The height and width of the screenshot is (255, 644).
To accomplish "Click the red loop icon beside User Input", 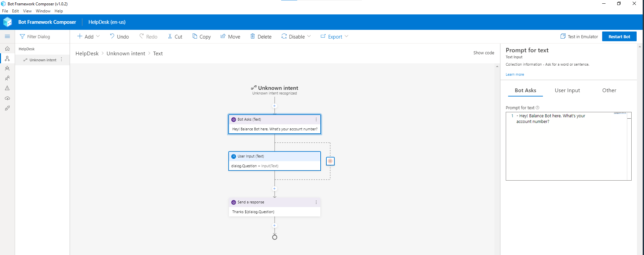I will [330, 161].
